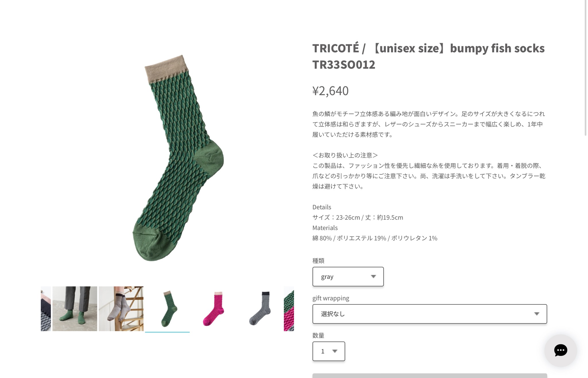
Task: Click the ¥2,640 price text
Action: click(x=330, y=91)
